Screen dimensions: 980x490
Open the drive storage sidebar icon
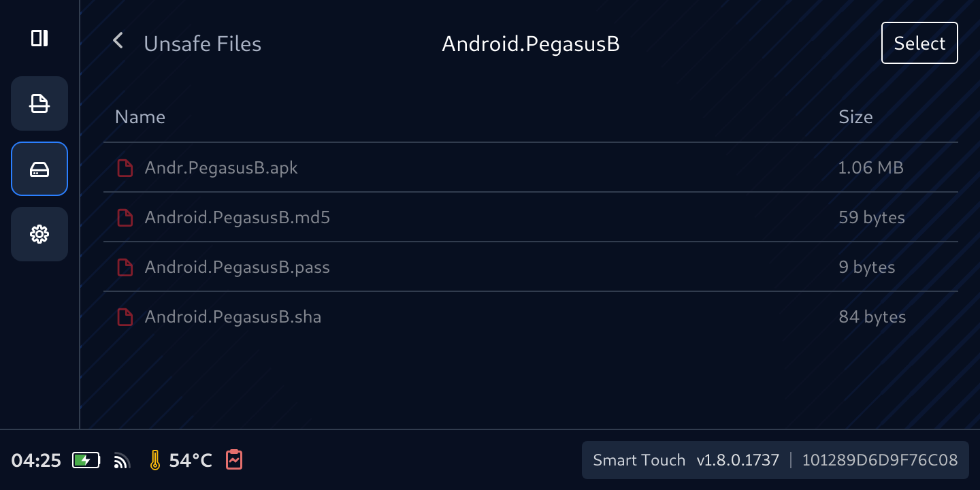click(39, 169)
